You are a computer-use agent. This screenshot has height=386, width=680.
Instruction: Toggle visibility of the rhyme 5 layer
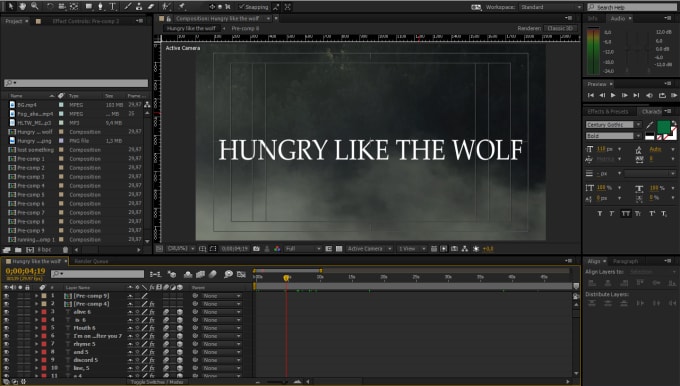[7, 344]
